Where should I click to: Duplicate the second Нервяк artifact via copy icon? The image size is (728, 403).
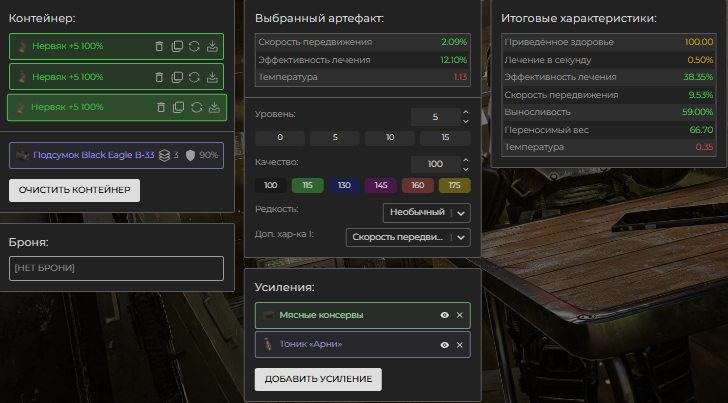(177, 77)
